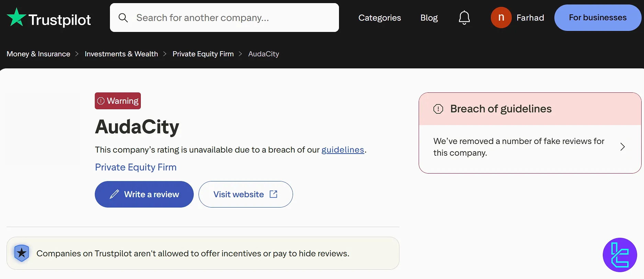Click the For businesses button

tap(598, 18)
